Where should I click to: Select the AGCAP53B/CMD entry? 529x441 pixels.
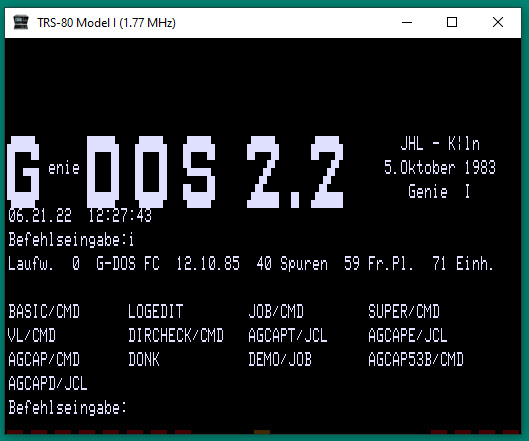click(x=416, y=359)
